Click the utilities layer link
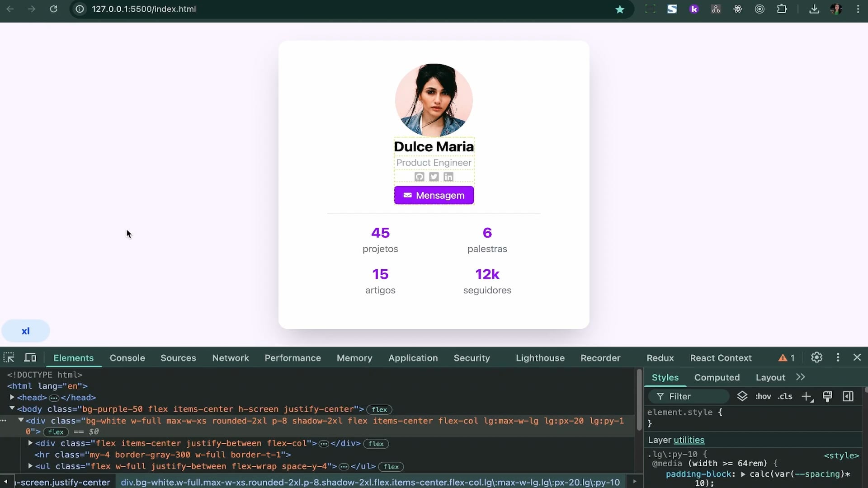The width and height of the screenshot is (868, 488). 689,440
